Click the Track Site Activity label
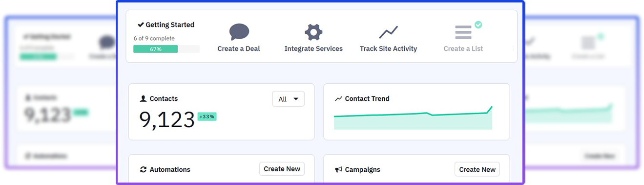Image resolution: width=644 pixels, height=185 pixels. pyautogui.click(x=389, y=49)
